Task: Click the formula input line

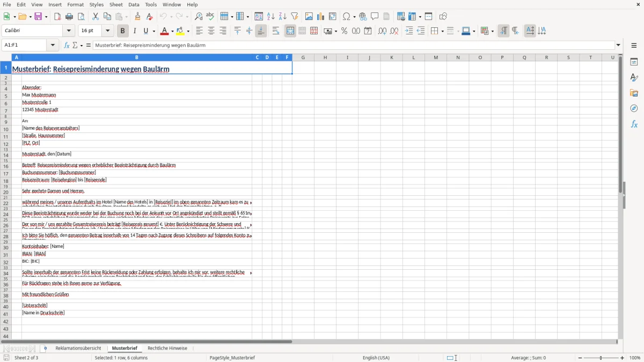Action: (x=354, y=45)
